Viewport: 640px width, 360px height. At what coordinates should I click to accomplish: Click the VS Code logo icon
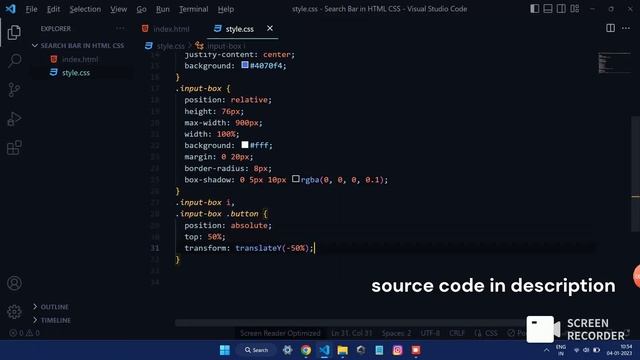[11, 9]
